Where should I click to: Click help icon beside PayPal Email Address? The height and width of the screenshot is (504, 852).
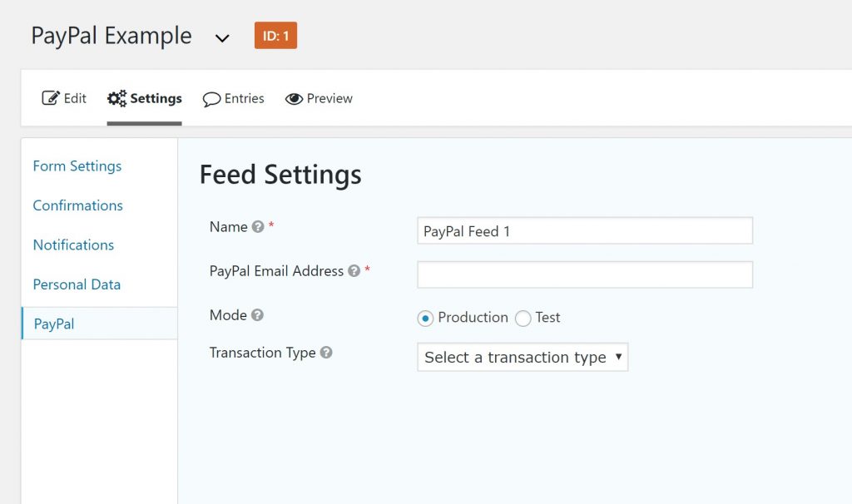point(354,271)
